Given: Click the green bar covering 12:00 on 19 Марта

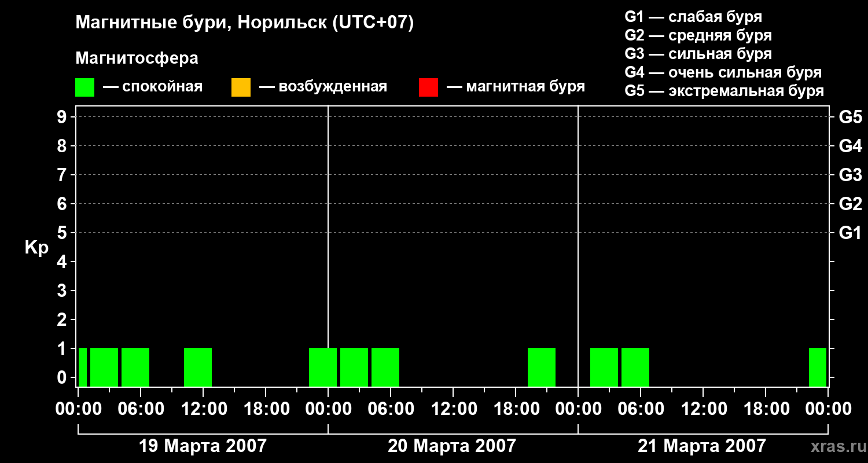Looking at the screenshot, I should point(198,367).
